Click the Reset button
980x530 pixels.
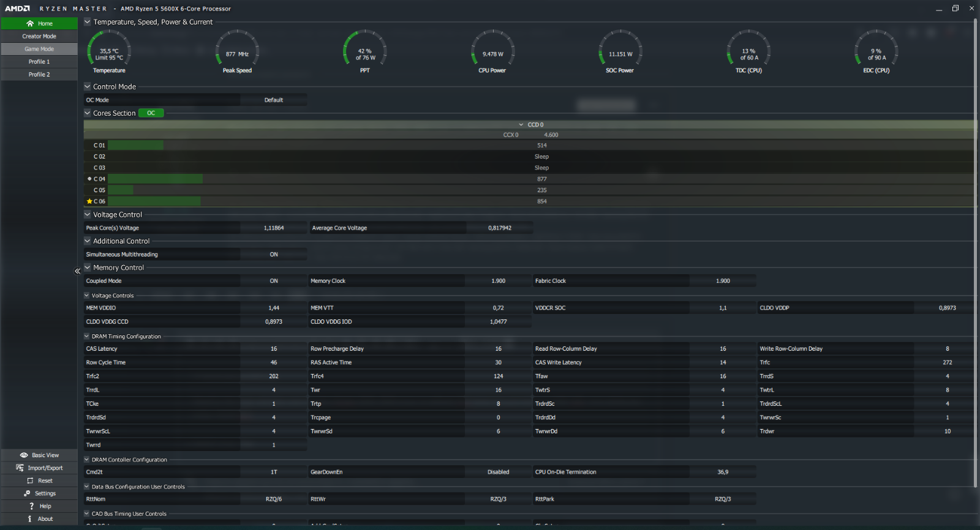pyautogui.click(x=39, y=481)
